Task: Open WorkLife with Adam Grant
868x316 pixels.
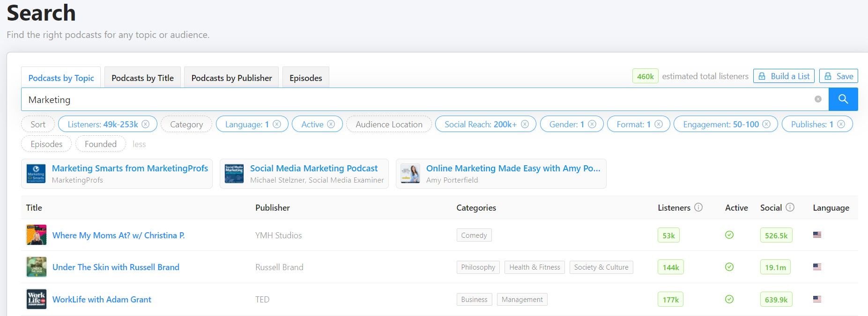Action: click(x=102, y=299)
